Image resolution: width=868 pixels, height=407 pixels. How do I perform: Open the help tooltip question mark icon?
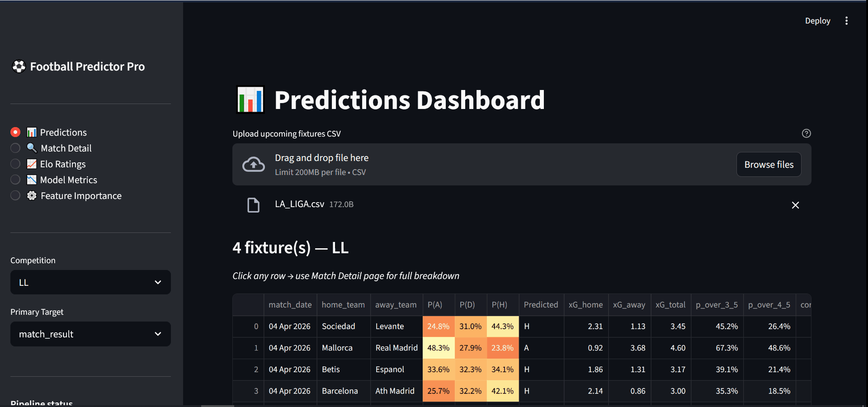807,133
